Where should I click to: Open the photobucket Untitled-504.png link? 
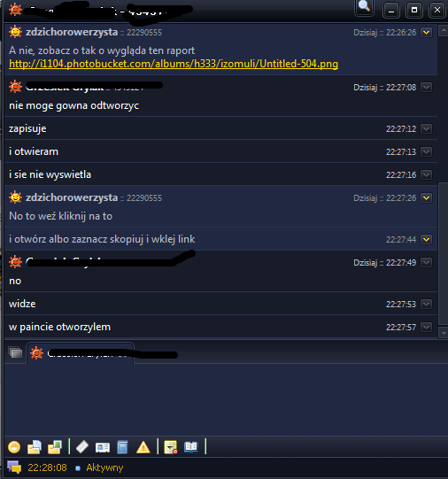pyautogui.click(x=174, y=64)
